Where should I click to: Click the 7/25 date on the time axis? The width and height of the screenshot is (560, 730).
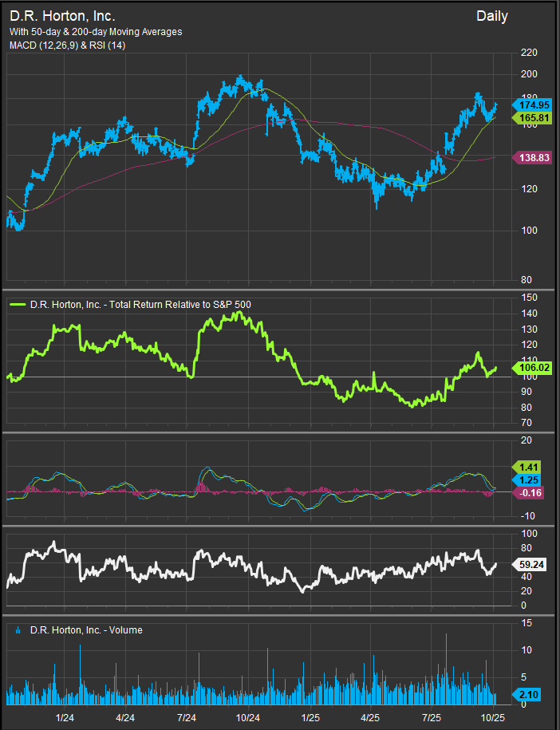pyautogui.click(x=432, y=717)
